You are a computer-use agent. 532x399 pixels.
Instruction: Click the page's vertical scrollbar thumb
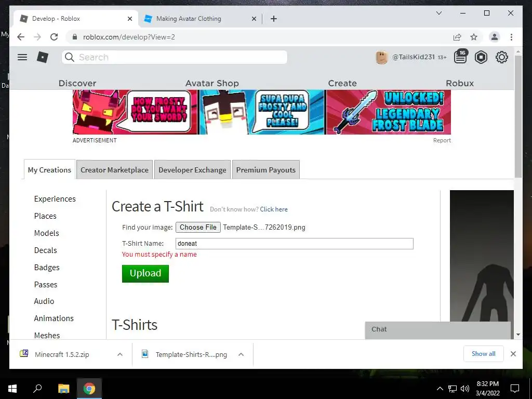tap(518, 116)
